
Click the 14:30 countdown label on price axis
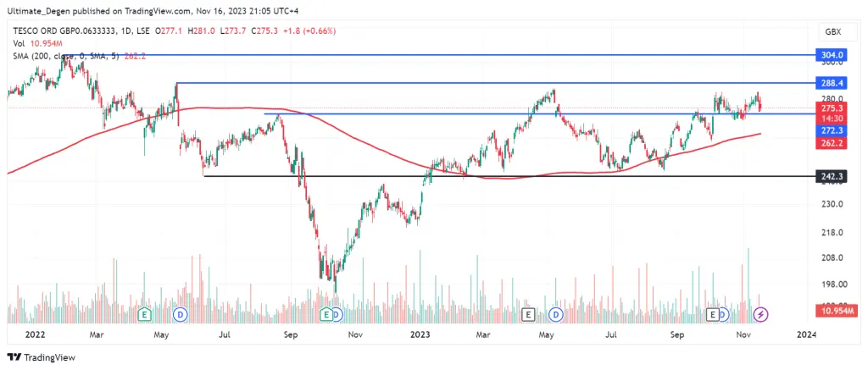pos(832,119)
